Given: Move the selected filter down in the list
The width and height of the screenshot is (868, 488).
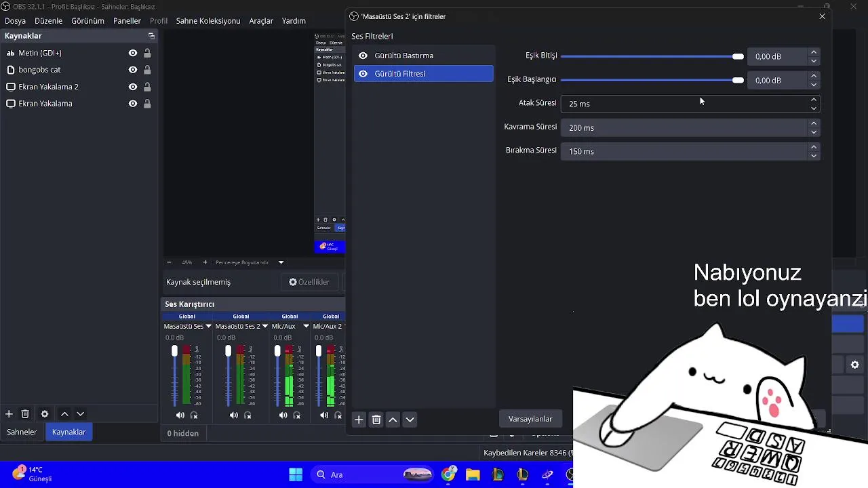Looking at the screenshot, I should [410, 420].
